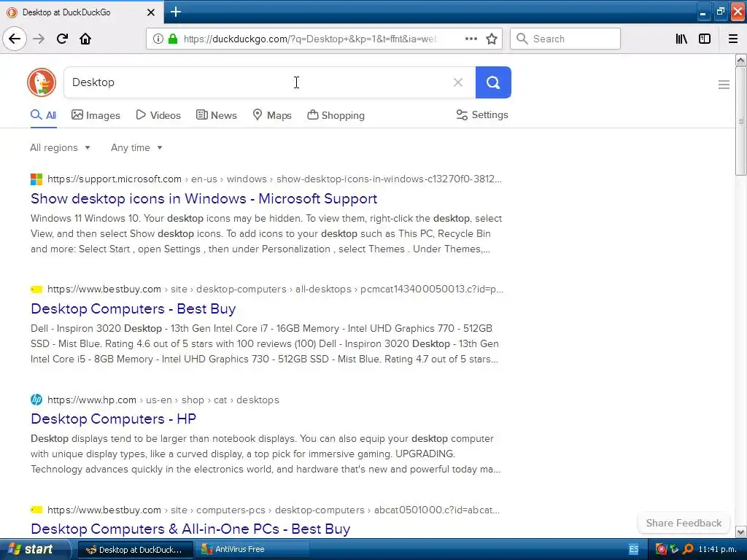Click the ES language indicator in tray
This screenshot has height=560, width=747.
(634, 549)
